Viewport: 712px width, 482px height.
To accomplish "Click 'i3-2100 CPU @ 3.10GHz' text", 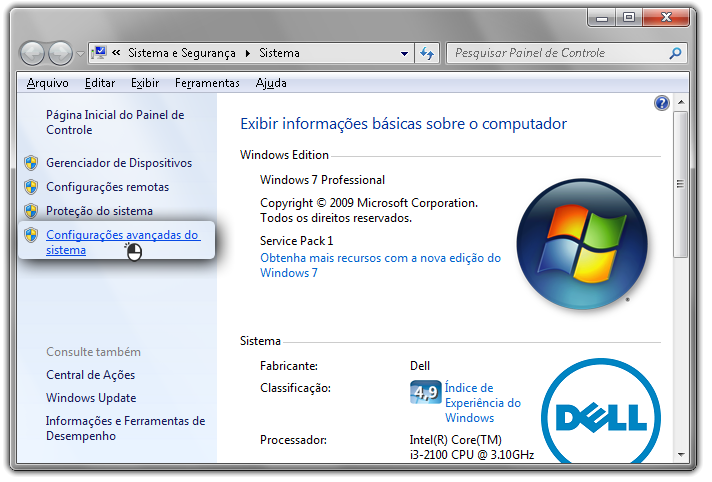I will click(472, 454).
